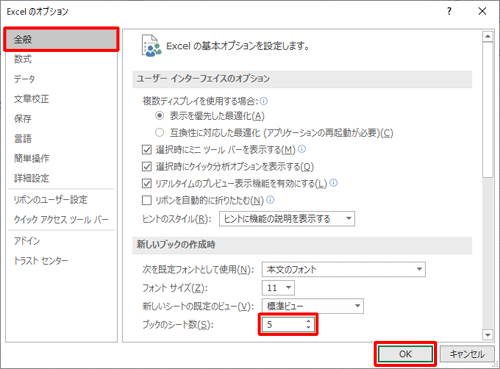Open the フォント サイズ dropdown
Image resolution: width=500 pixels, height=369 pixels.
[278, 288]
